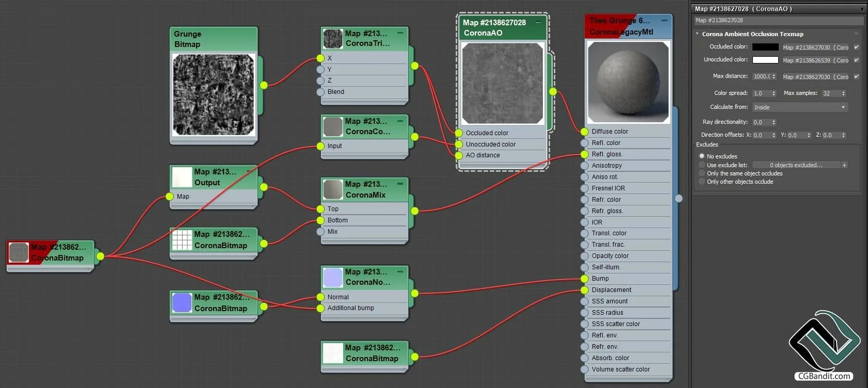Viewport: 868px width, 388px height.
Task: Click the Ray directionality spinner arrows
Action: 774,122
